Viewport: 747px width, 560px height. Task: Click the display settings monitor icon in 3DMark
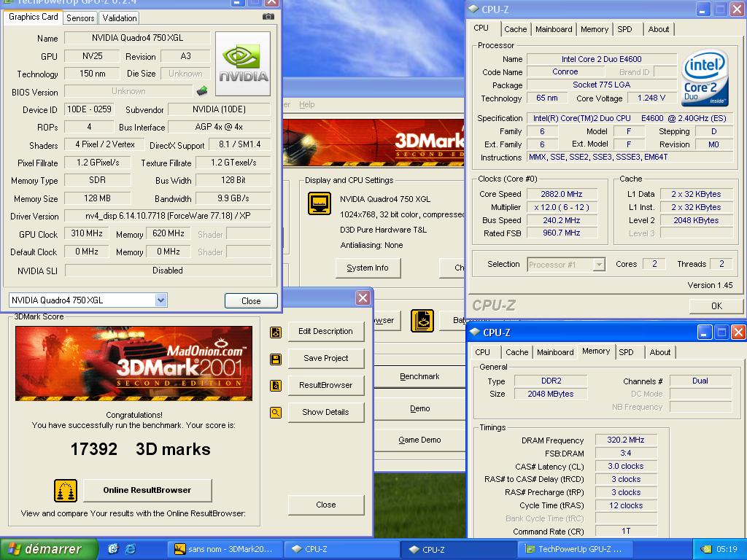coord(320,203)
